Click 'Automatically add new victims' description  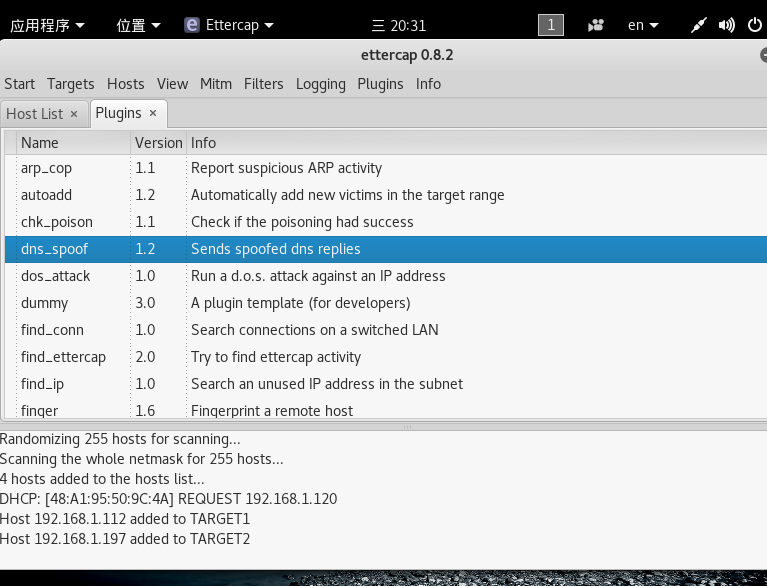(x=347, y=195)
